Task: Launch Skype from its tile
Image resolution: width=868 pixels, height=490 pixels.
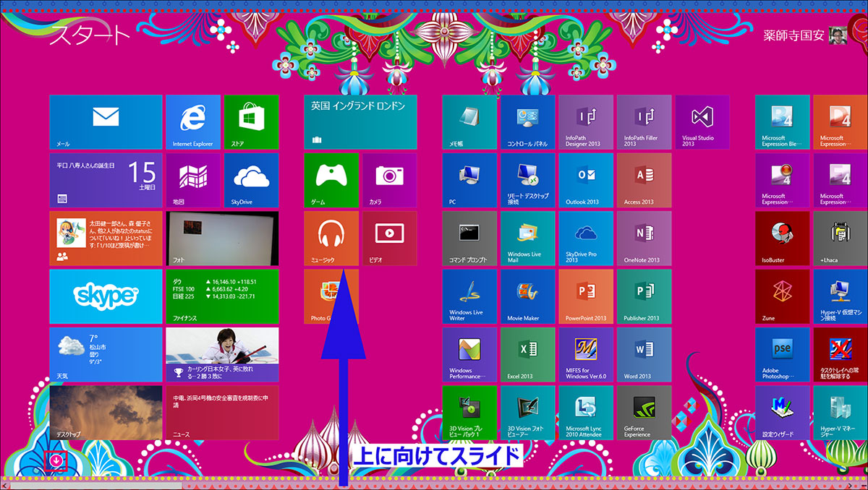Action: click(106, 296)
